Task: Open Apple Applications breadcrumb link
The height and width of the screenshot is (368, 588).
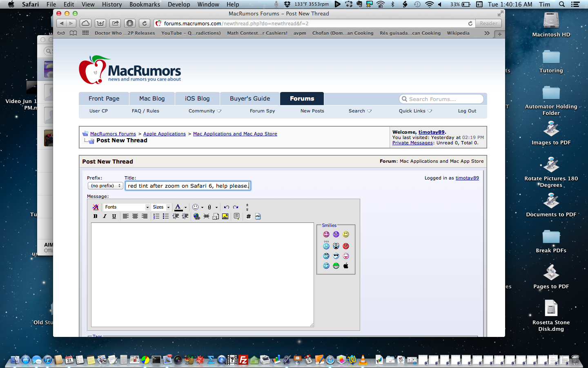Action: pos(165,134)
